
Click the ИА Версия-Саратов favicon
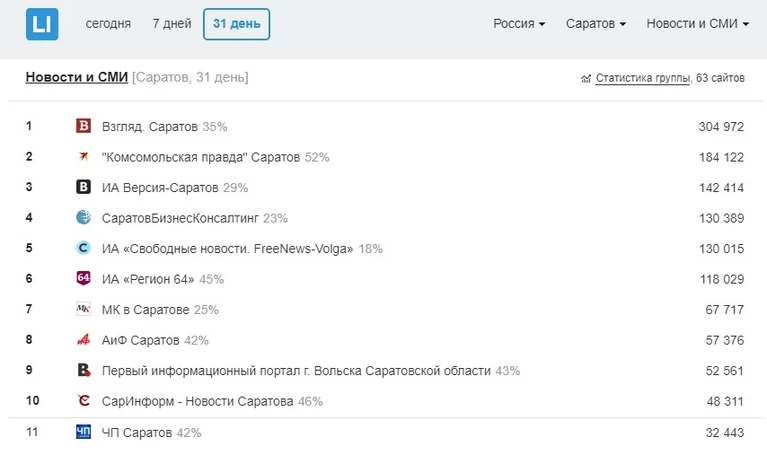(x=84, y=187)
